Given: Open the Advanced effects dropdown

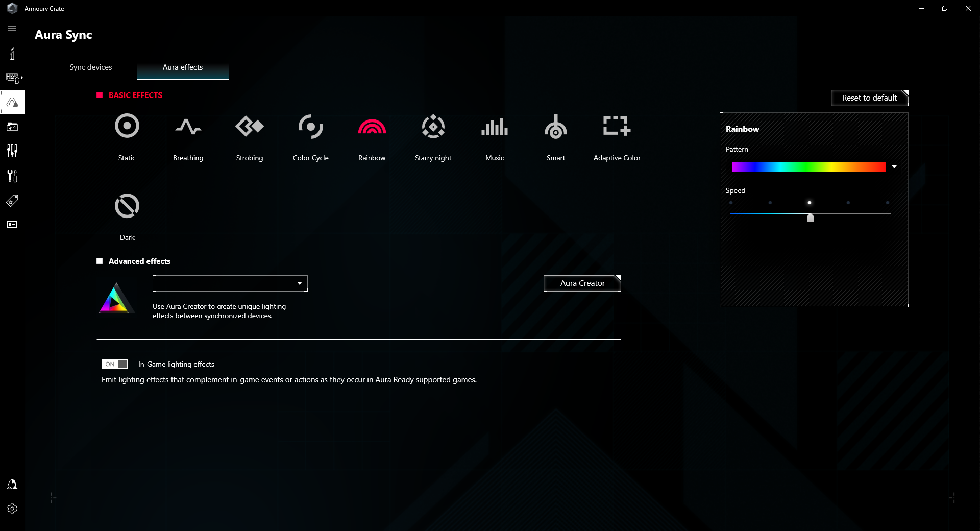Looking at the screenshot, I should point(230,283).
